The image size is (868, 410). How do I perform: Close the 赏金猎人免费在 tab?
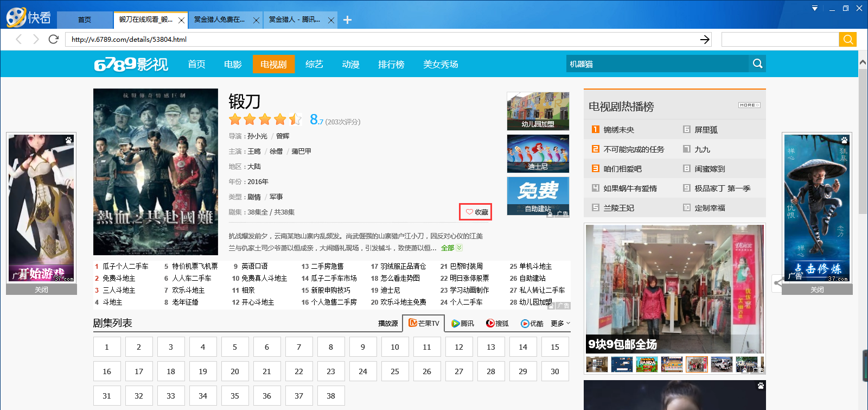coord(256,20)
